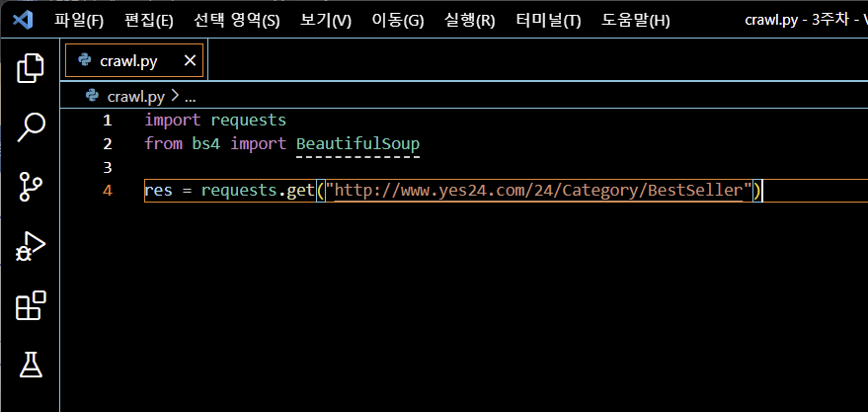
Task: Open the 실행(R) menu
Action: (x=470, y=21)
